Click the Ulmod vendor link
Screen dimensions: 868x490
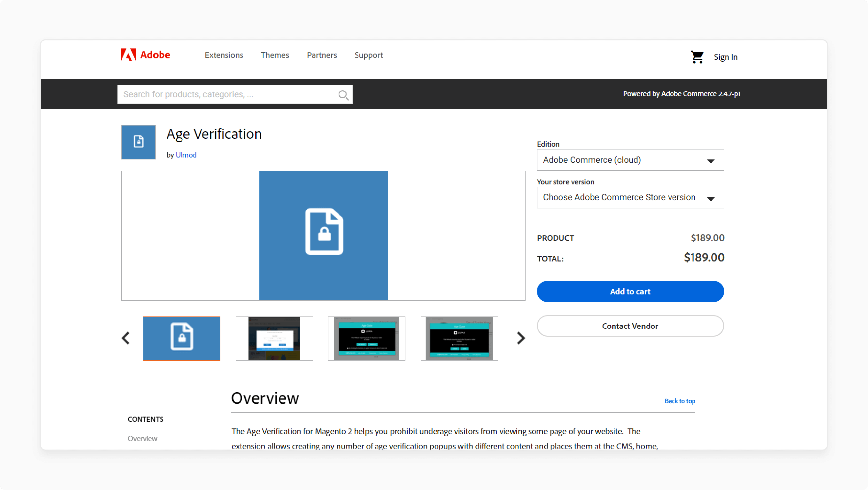(186, 155)
